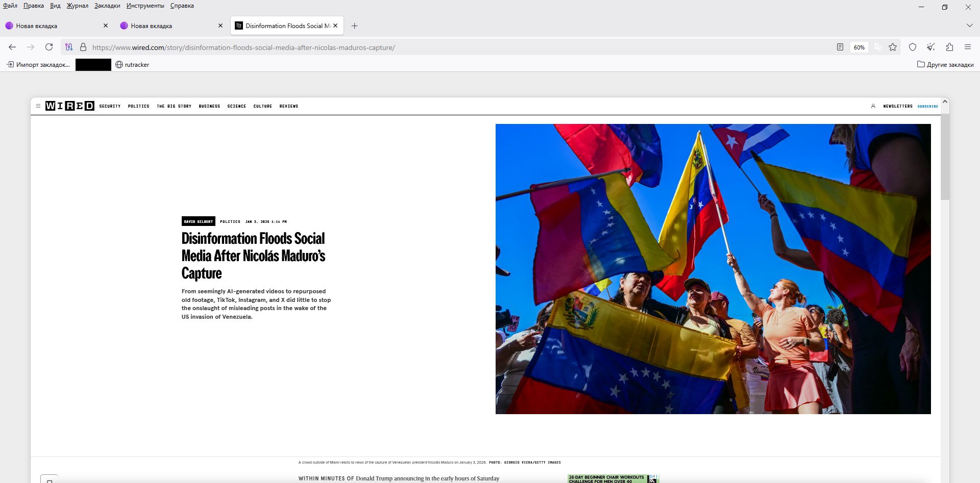980x483 pixels.
Task: Open the Firefox application hamburger menu
Action: [x=968, y=47]
